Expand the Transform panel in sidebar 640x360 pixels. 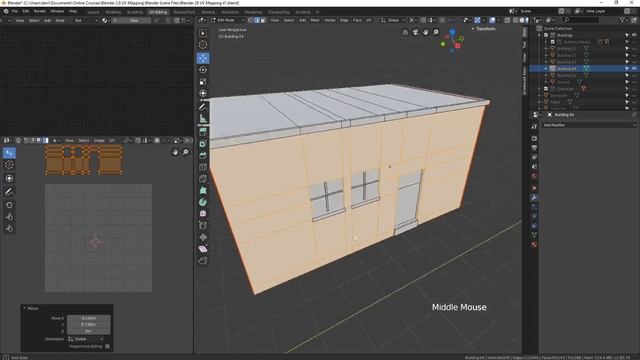pos(473,29)
